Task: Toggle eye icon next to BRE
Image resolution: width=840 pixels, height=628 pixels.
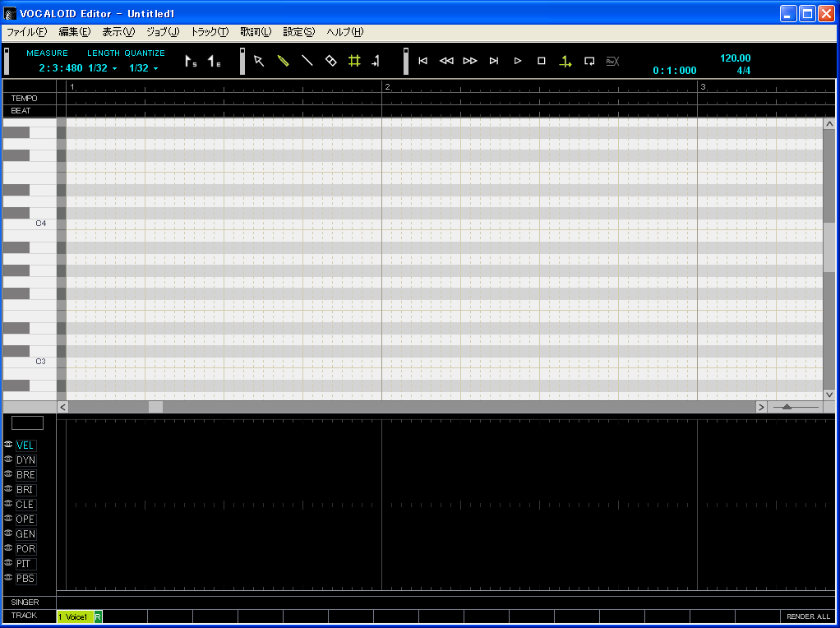Action: (8, 474)
